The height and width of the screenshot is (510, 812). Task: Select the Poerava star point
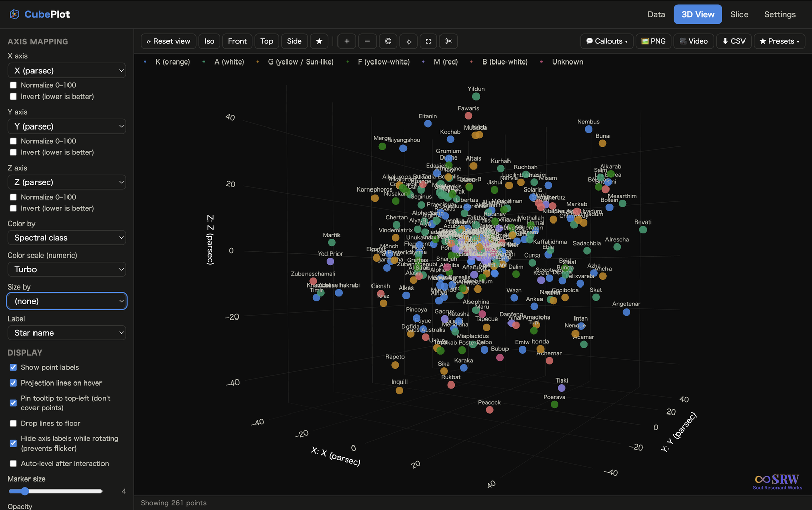coord(555,404)
